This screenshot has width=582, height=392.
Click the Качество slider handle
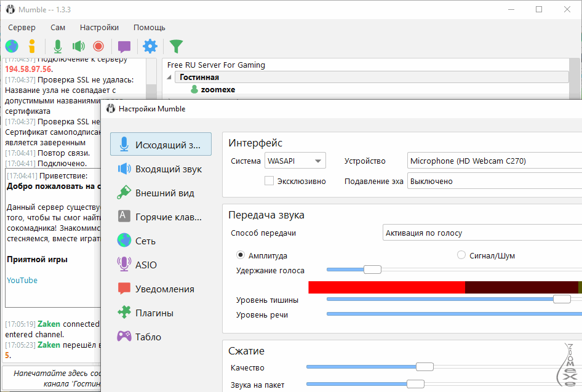(425, 367)
